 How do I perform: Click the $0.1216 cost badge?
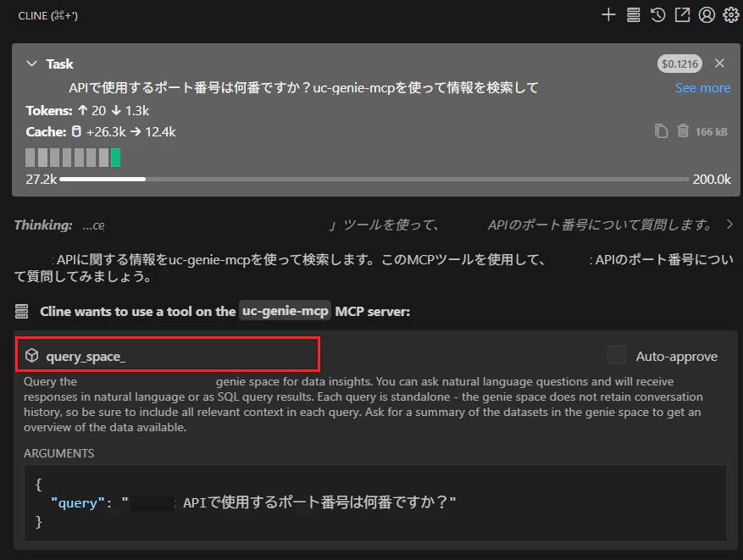click(679, 64)
